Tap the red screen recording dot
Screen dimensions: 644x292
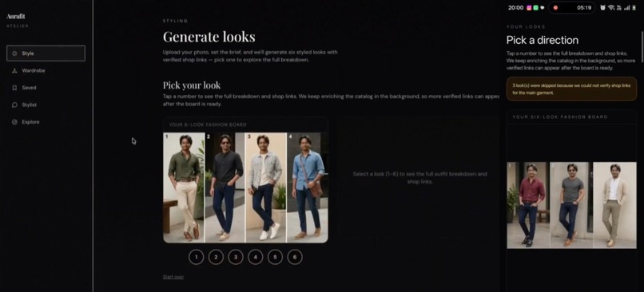[555, 8]
